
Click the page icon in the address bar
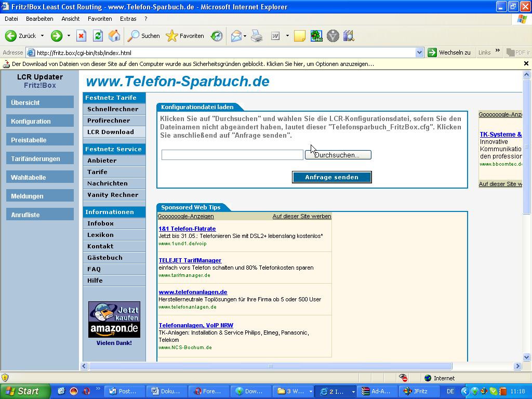31,52
